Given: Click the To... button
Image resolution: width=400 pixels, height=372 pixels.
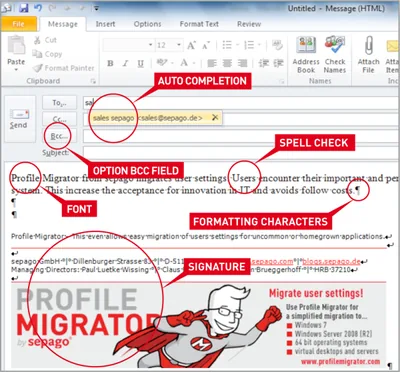Looking at the screenshot, I should (x=59, y=103).
